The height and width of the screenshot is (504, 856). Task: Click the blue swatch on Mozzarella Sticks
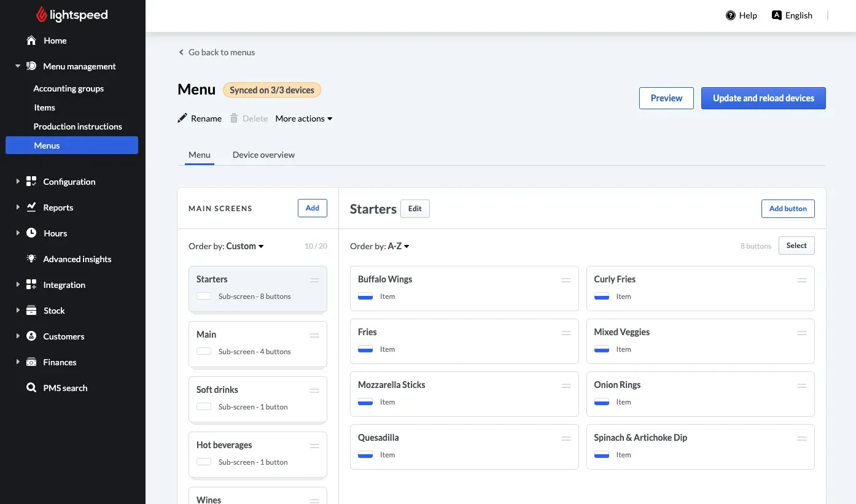coord(365,402)
